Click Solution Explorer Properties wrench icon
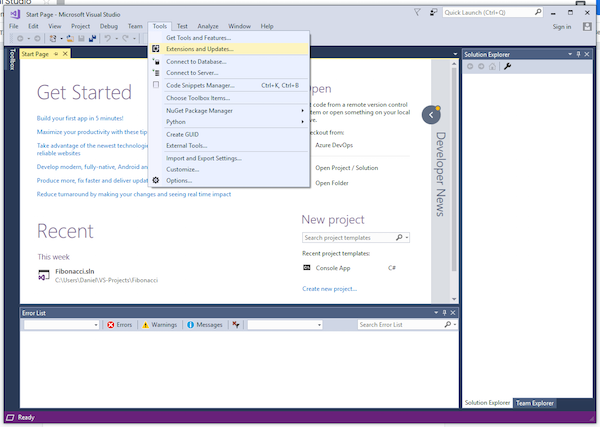600x427 pixels. 508,66
